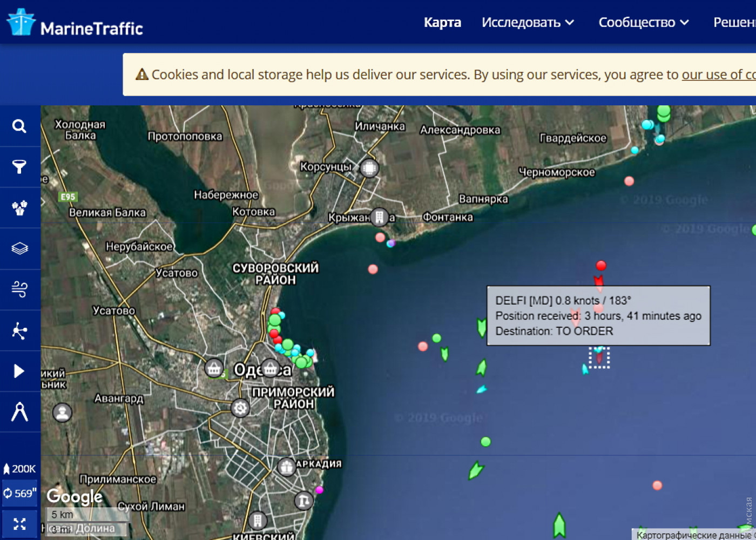Image resolution: width=756 pixels, height=540 pixels.
Task: Expand the Сообщество dropdown menu
Action: tap(643, 23)
